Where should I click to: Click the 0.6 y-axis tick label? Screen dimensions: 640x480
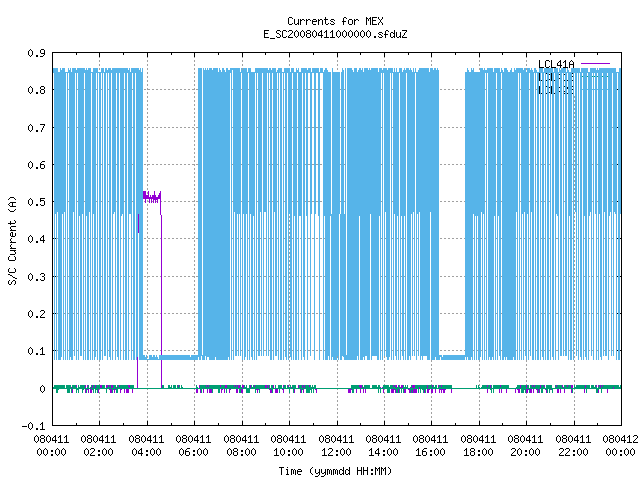[36, 165]
